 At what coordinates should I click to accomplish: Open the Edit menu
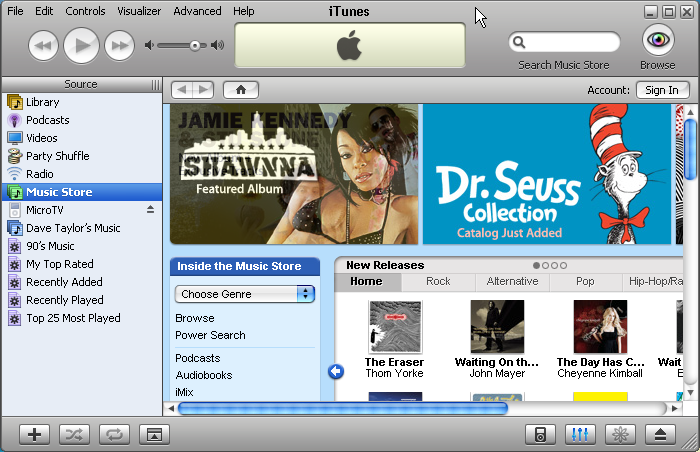(x=44, y=11)
